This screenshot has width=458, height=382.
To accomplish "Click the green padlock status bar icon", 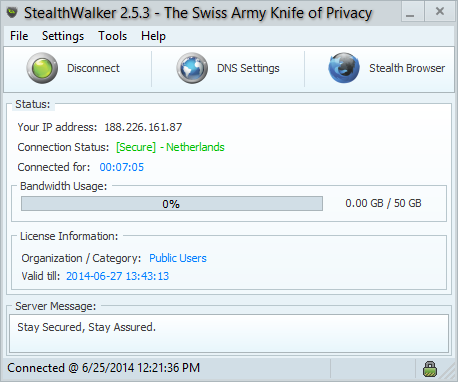I will 430,369.
